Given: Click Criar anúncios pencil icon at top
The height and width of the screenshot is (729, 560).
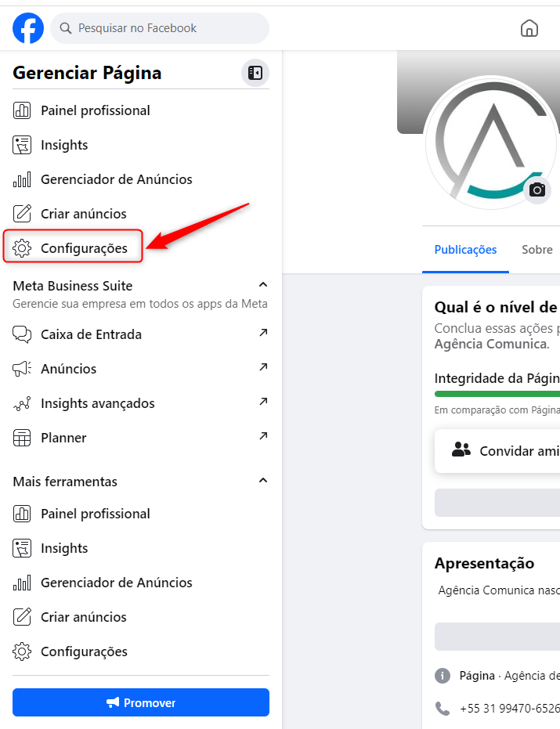Looking at the screenshot, I should click(22, 214).
